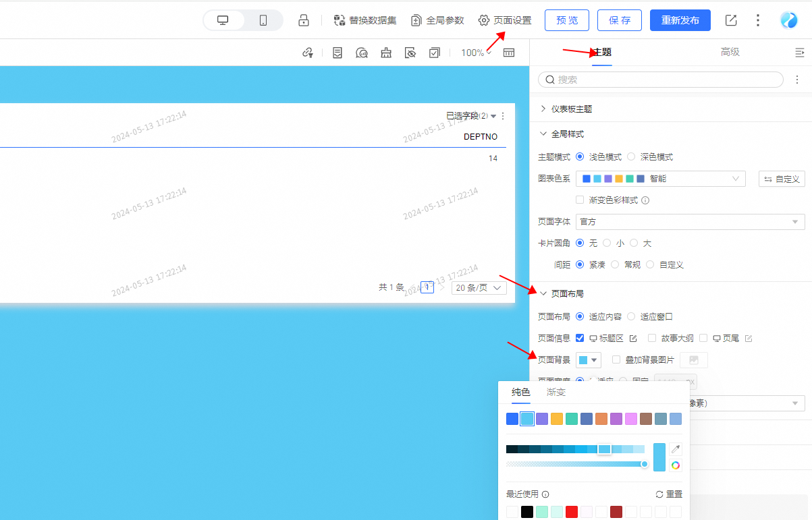Click the lock icon in top toolbar
This screenshot has height=520, width=812.
point(304,20)
